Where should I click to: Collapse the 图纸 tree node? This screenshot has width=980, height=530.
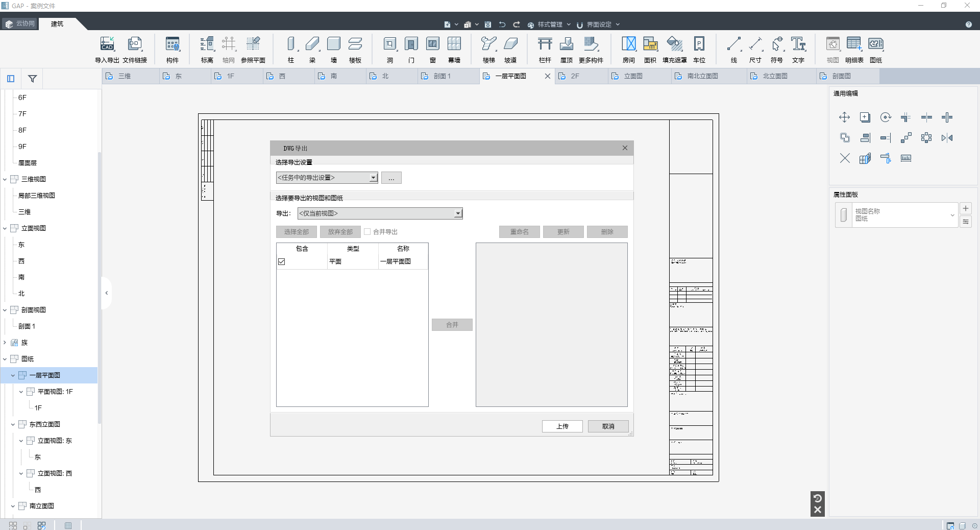5,359
